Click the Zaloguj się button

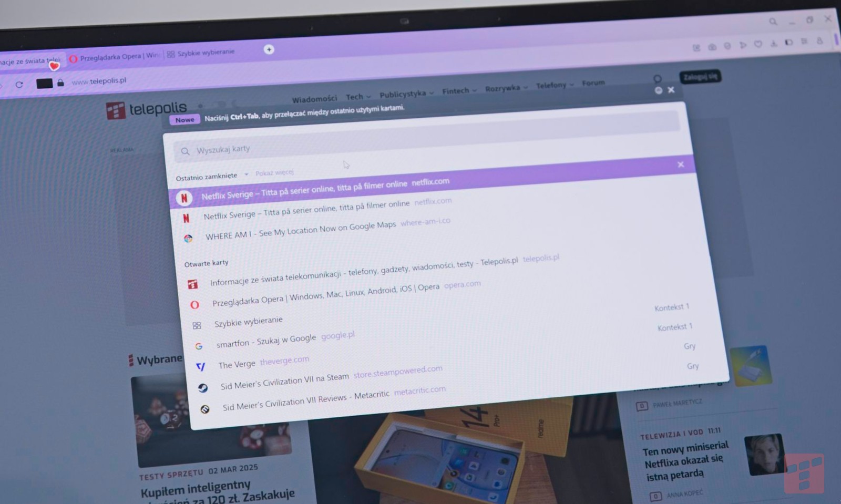pyautogui.click(x=700, y=77)
